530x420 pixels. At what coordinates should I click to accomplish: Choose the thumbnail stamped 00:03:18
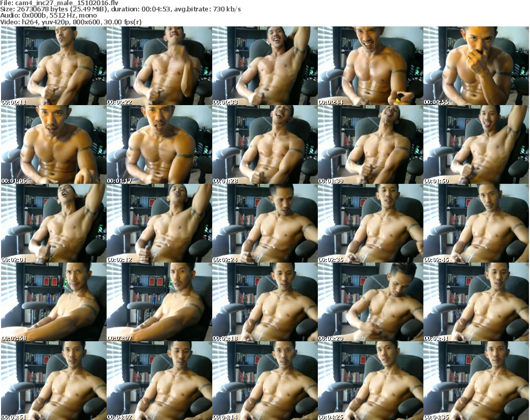(x=264, y=302)
